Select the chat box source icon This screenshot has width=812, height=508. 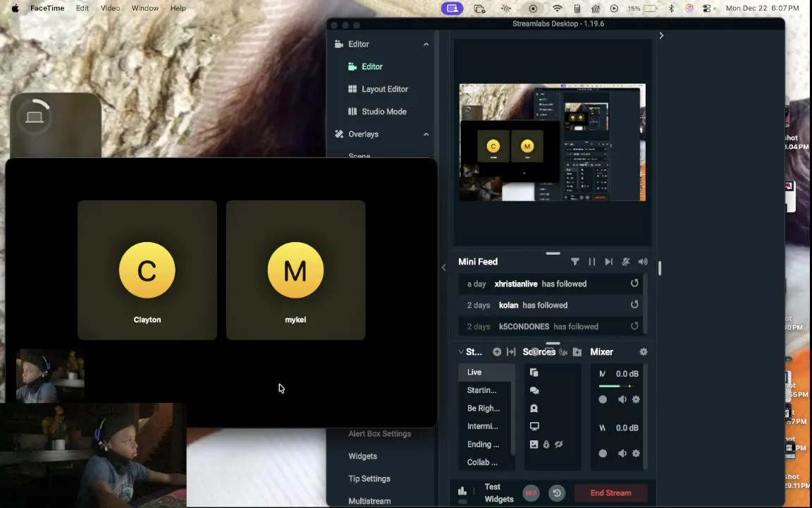click(x=534, y=390)
